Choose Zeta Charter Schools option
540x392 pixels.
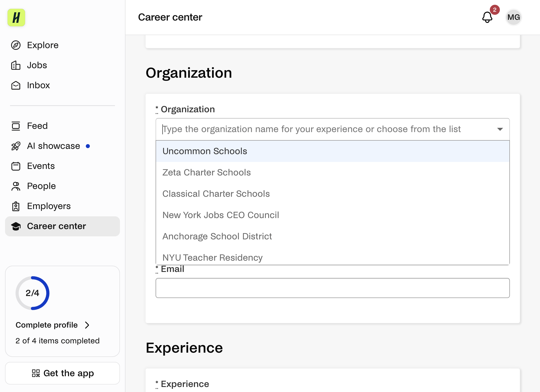point(332,172)
